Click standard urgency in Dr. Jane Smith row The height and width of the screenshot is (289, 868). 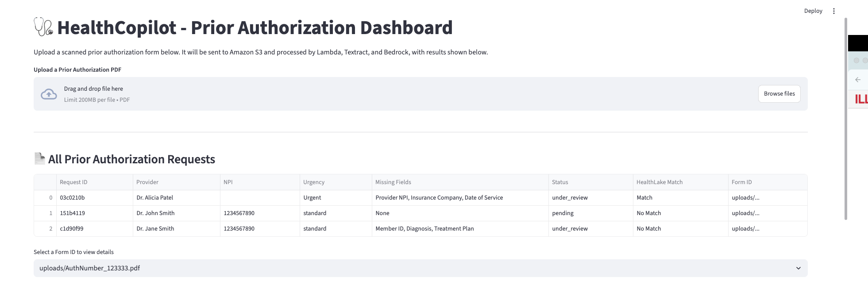pos(336,229)
